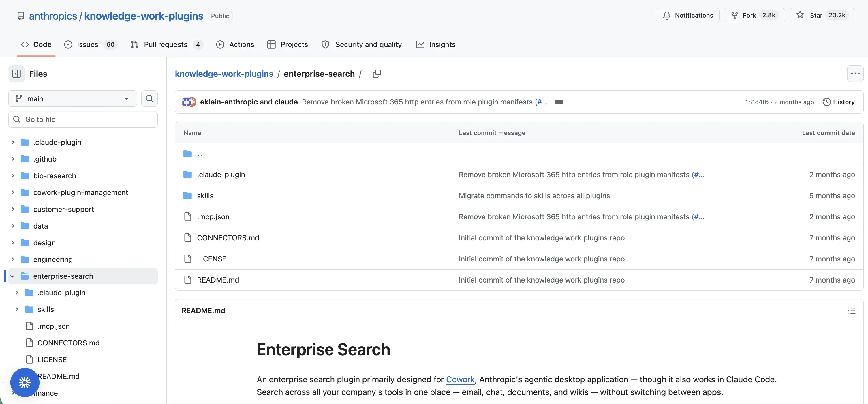Open the main branch dropdown
This screenshot has height=404, width=868.
(x=72, y=98)
